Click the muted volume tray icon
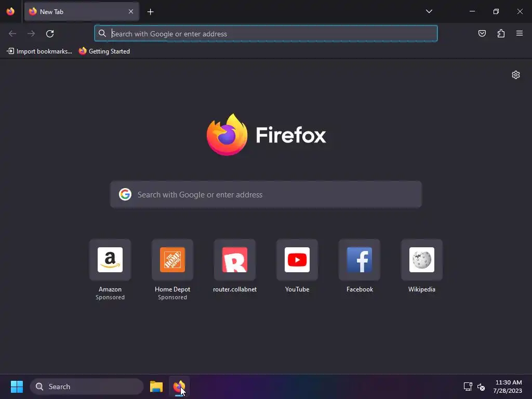 click(x=481, y=387)
